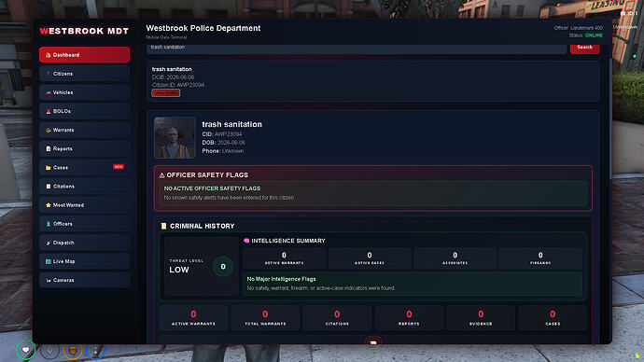Click the Cases stat card

coord(553,317)
